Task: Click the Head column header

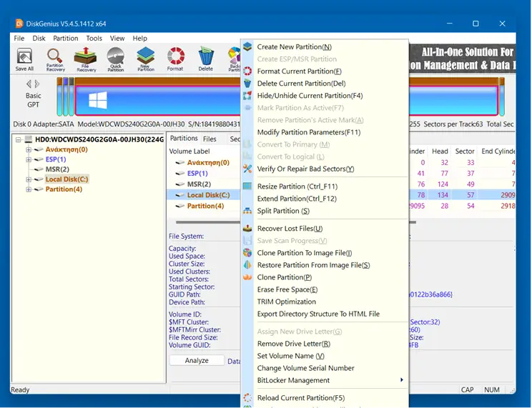Action: 440,151
